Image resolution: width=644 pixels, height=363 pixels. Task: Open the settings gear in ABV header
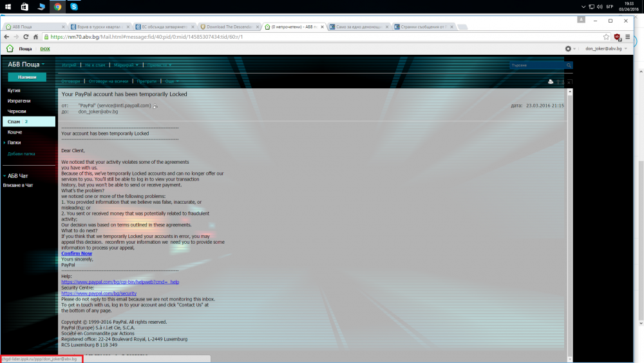(x=568, y=48)
